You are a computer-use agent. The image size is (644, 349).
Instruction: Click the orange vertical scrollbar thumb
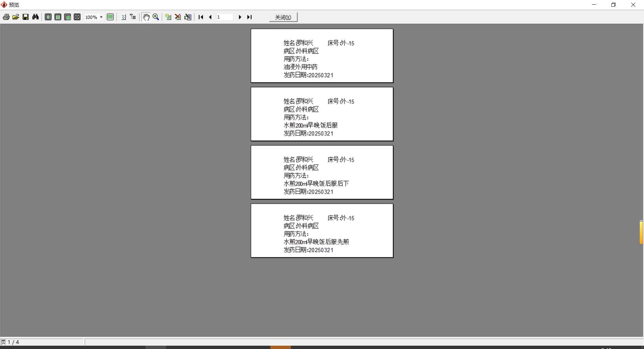[x=641, y=232]
